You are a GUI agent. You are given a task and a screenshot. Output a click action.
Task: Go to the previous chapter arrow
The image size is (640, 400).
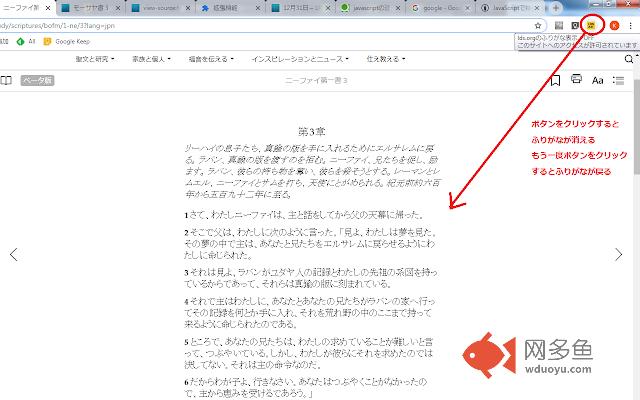(13, 254)
